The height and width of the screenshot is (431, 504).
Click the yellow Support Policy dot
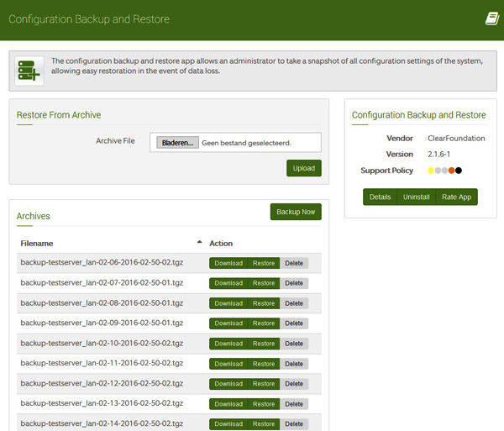click(x=431, y=171)
